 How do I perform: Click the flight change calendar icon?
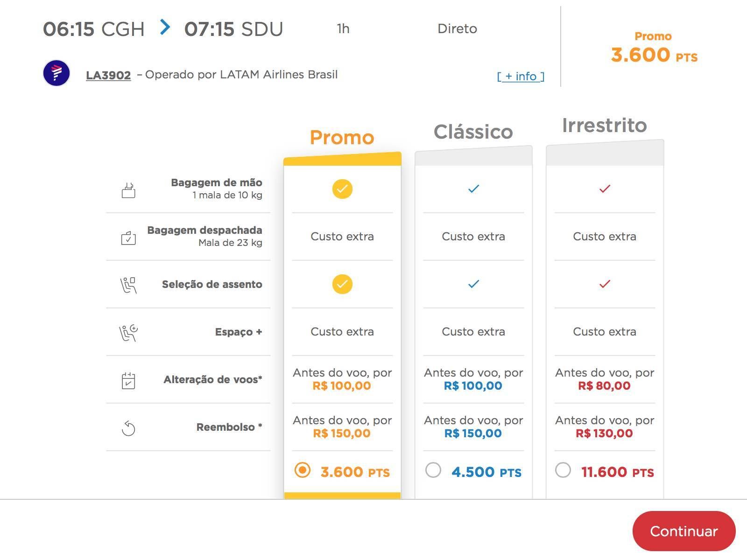pyautogui.click(x=128, y=380)
